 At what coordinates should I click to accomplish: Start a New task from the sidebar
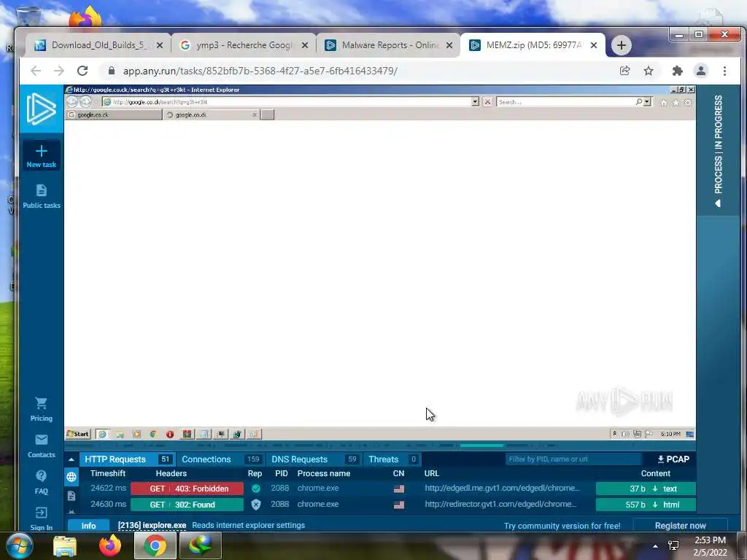point(42,156)
